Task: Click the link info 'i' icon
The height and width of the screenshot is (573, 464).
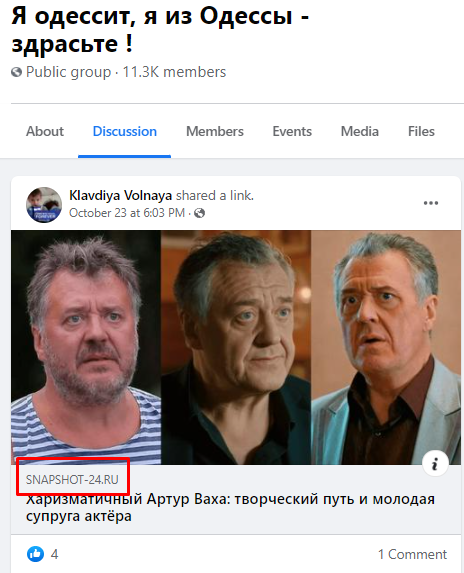Action: tap(435, 464)
